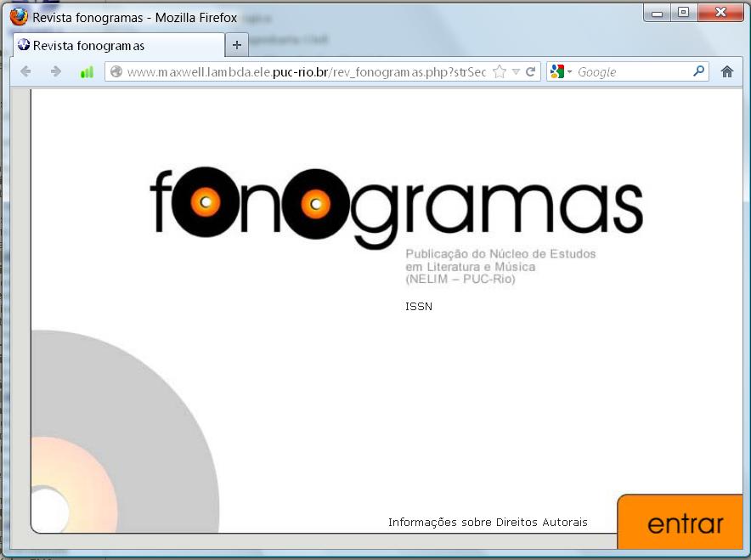Open Informações sobre Direitos Autorais link
Image resolution: width=751 pixels, height=560 pixels.
tap(488, 522)
